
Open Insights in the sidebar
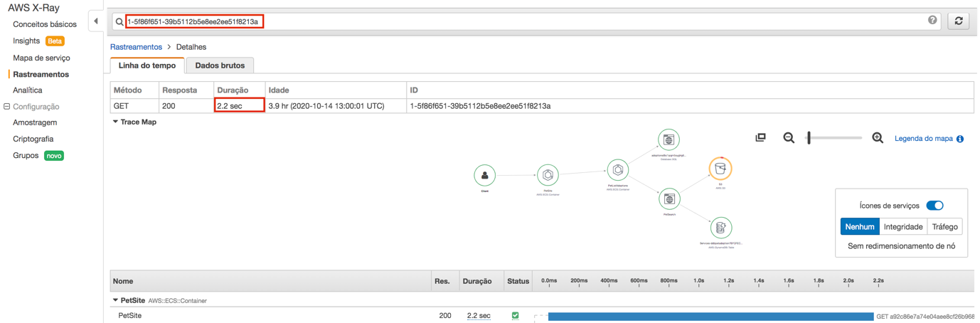pos(26,41)
